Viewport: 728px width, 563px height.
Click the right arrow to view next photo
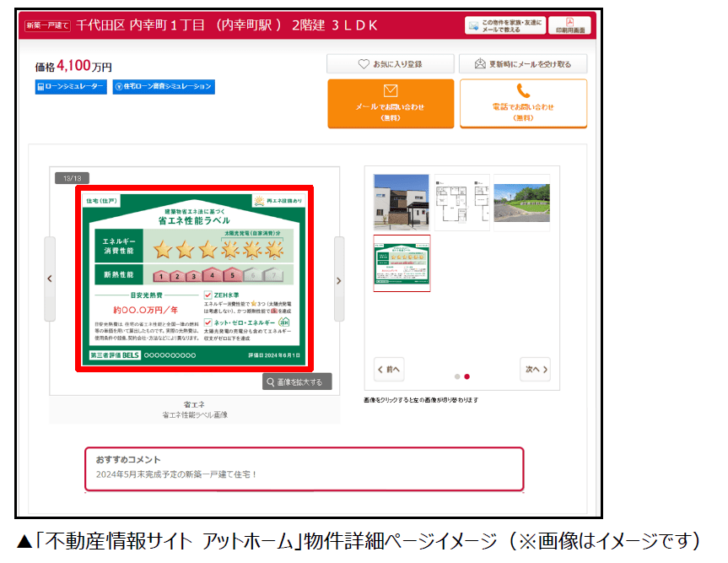click(340, 280)
